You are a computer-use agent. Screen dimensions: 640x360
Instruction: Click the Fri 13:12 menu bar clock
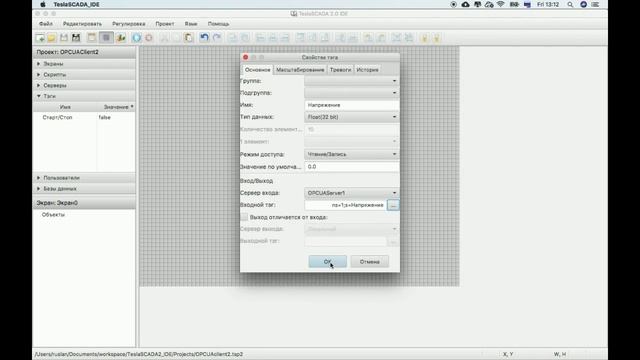click(548, 4)
